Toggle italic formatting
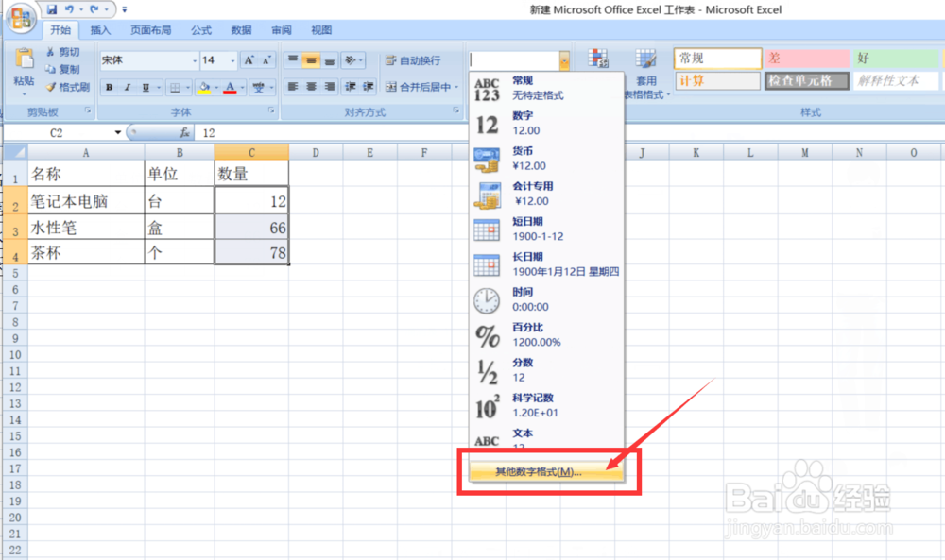Image resolution: width=945 pixels, height=560 pixels. point(126,88)
